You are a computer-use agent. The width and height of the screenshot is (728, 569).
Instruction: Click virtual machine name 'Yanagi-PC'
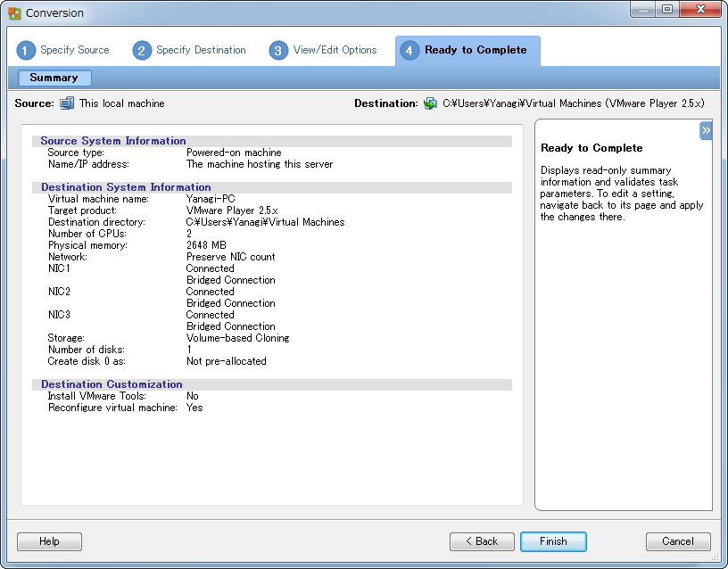(211, 199)
